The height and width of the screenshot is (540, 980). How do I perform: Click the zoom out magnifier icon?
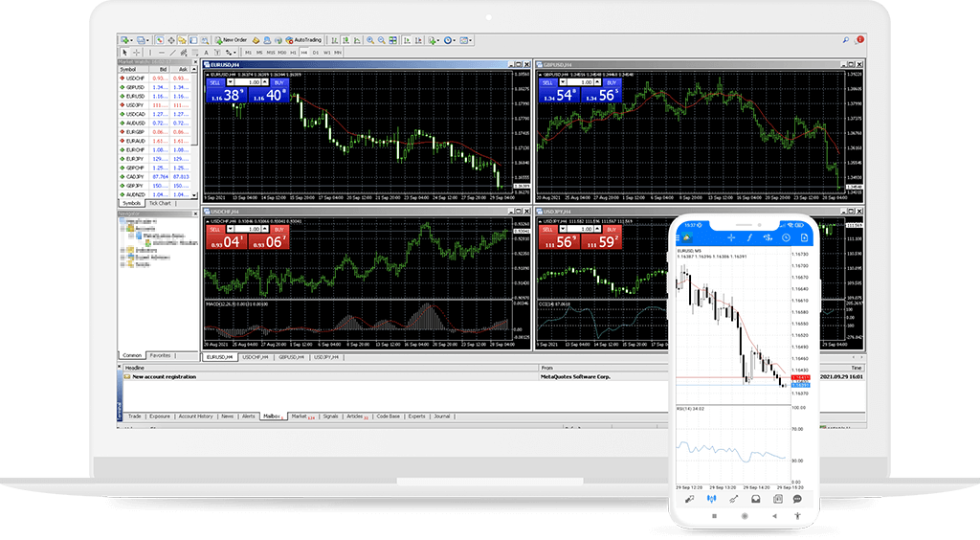pyautogui.click(x=381, y=40)
